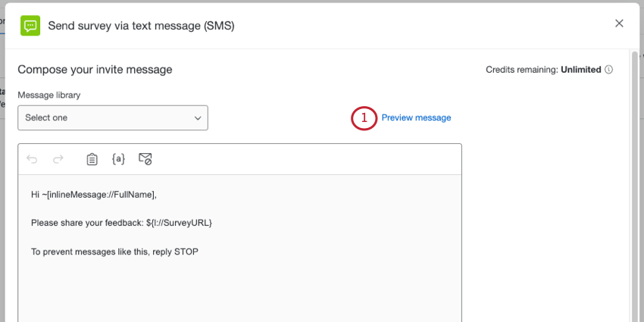Undo the last edit in message editor
The image size is (644, 322).
point(32,159)
